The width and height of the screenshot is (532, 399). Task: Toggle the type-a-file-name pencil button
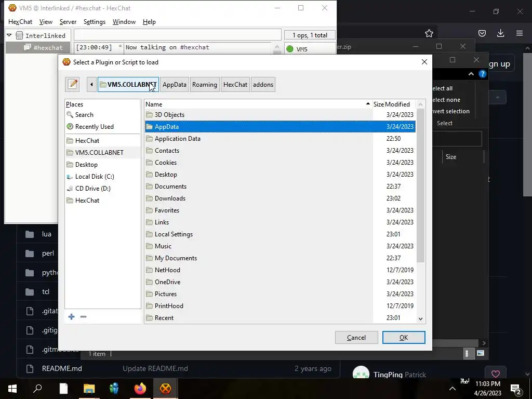[x=72, y=85]
